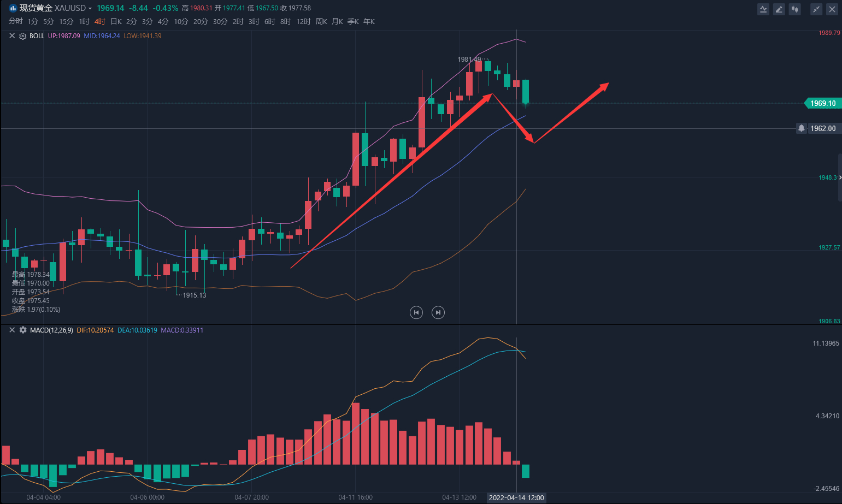This screenshot has height=504, width=842.
Task: Click the 高 1980.31 header value
Action: (197, 8)
